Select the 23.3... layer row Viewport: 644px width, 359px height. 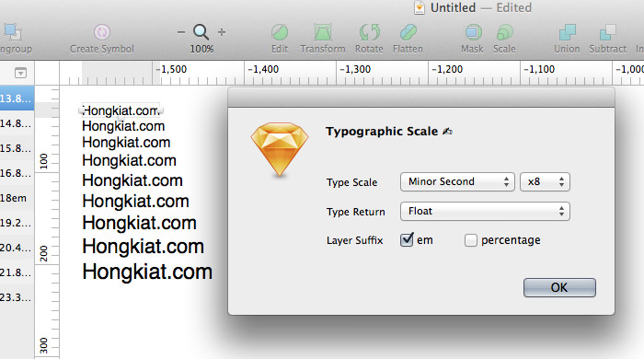click(x=17, y=297)
